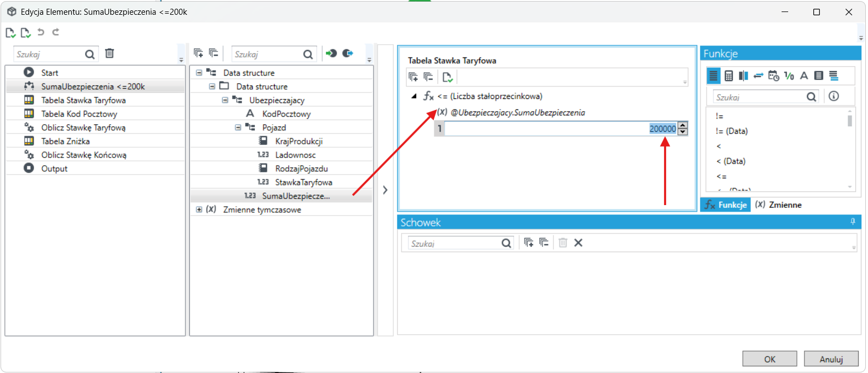Undo the last change in top toolbar
868x373 pixels.
40,32
